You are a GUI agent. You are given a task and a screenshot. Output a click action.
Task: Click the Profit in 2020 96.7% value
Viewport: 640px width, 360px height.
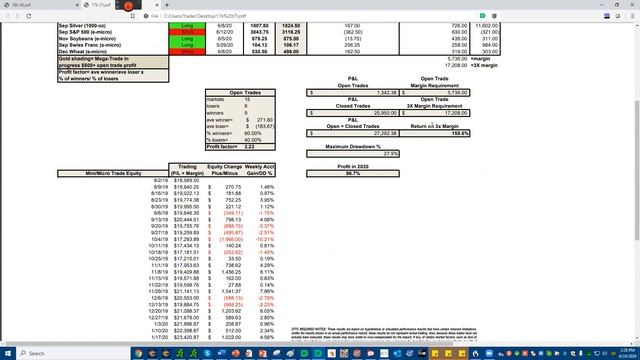[x=353, y=173]
